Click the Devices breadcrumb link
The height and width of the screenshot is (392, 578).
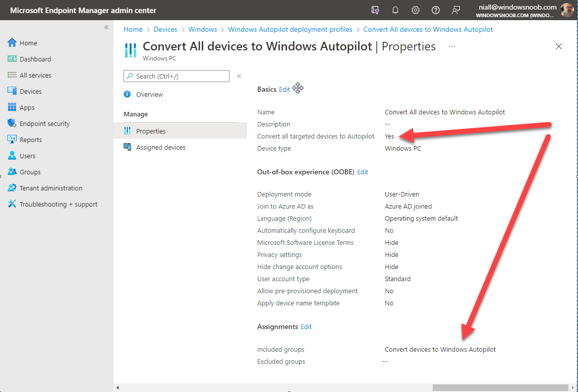[165, 29]
